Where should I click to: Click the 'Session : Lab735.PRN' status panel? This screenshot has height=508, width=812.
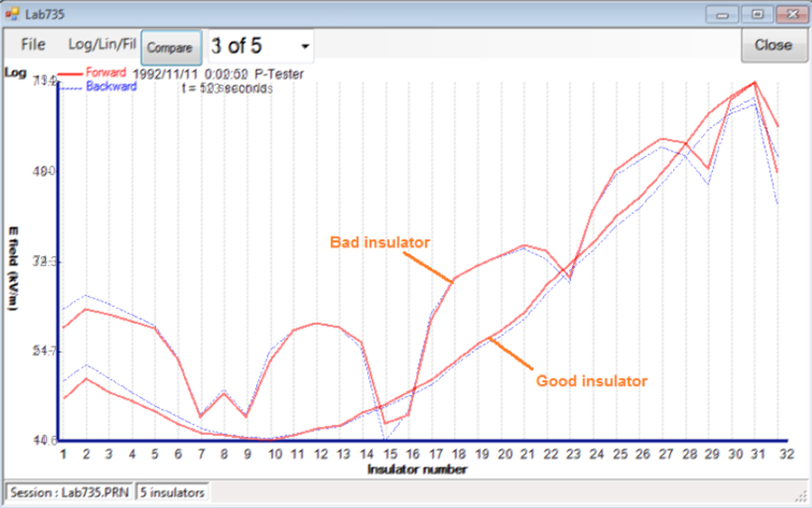pyautogui.click(x=69, y=493)
